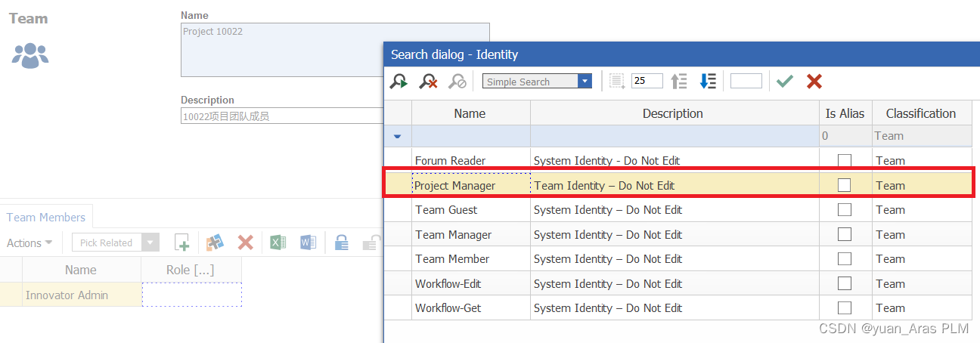Click the Is Alias filter cell showing 0
Image resolution: width=980 pixels, height=343 pixels.
click(x=845, y=136)
